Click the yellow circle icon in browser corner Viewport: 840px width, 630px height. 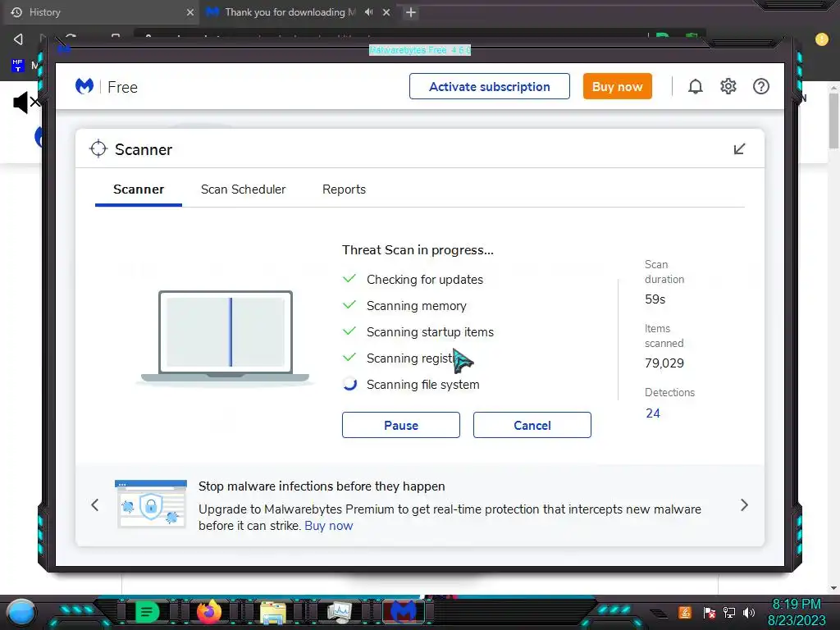click(821, 39)
